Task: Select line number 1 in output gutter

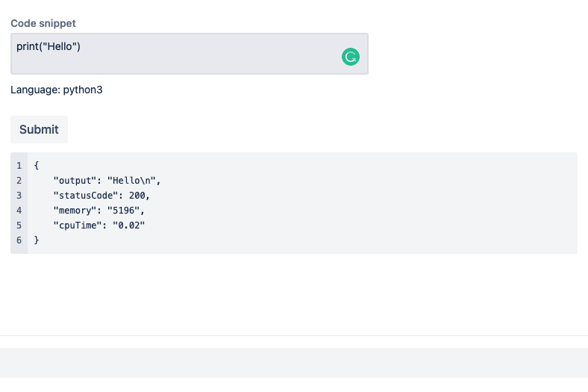Action: [19, 165]
